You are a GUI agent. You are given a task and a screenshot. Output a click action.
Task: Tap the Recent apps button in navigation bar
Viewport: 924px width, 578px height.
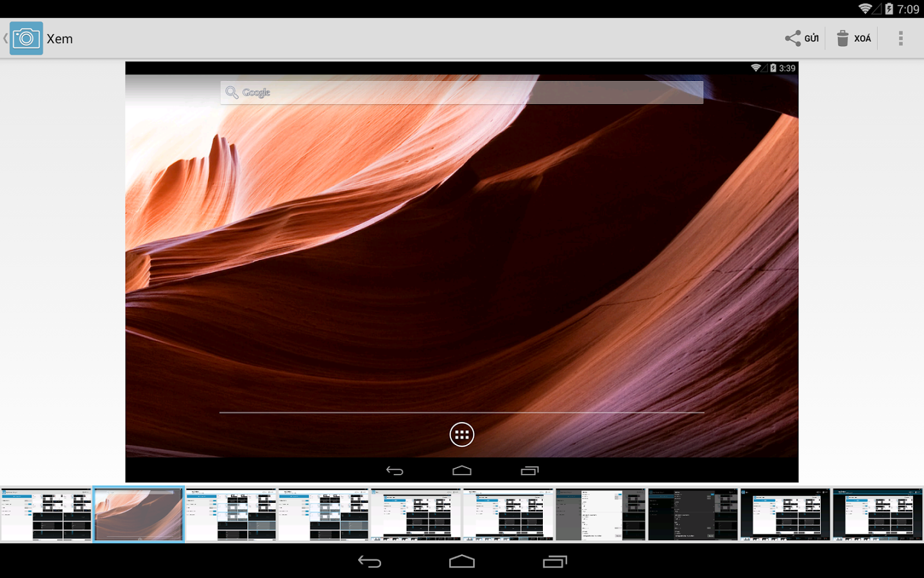click(555, 561)
